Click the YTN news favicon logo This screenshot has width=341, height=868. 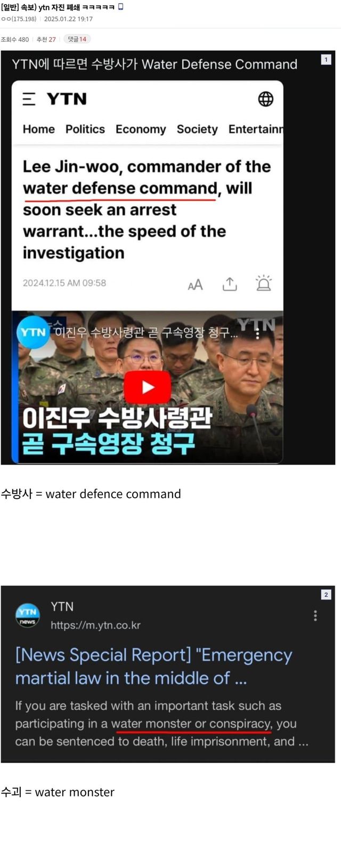click(28, 615)
